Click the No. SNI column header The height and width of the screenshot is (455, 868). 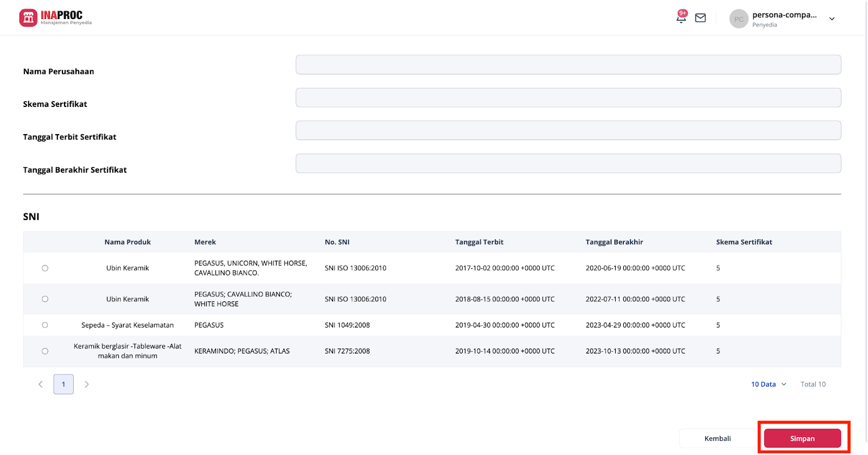click(337, 242)
